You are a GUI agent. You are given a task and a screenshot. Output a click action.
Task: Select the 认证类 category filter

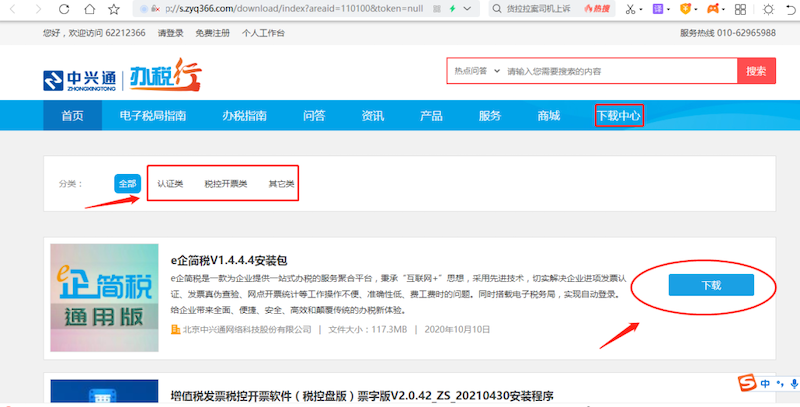tap(170, 184)
